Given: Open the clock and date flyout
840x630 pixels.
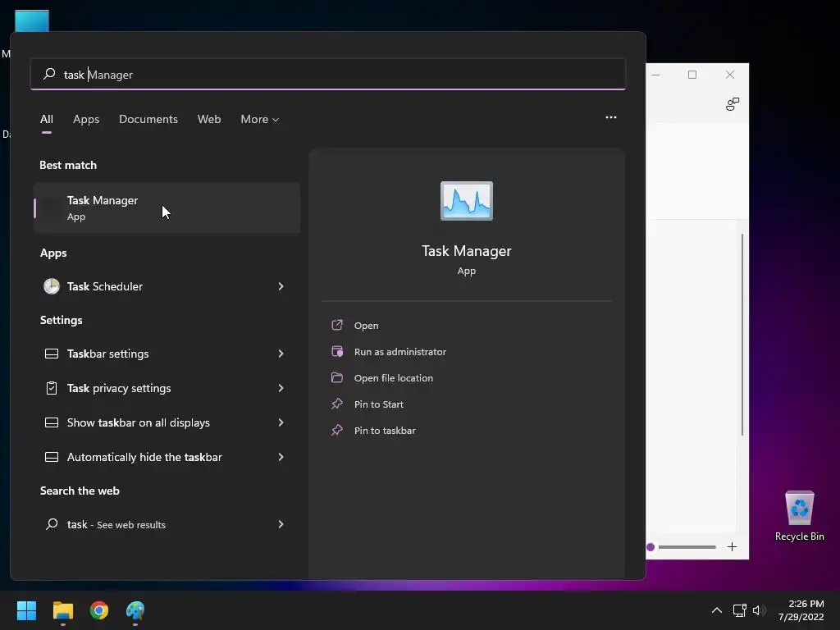Looking at the screenshot, I should (801, 610).
